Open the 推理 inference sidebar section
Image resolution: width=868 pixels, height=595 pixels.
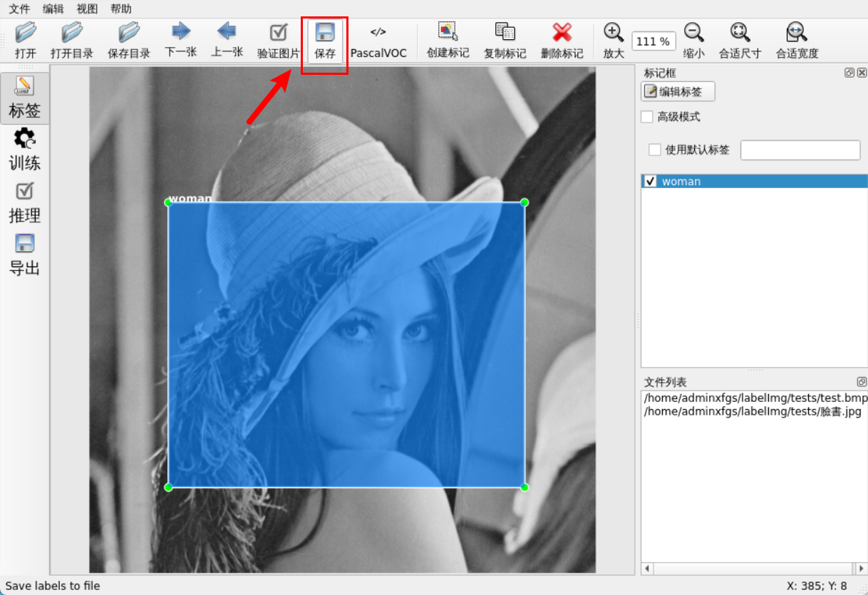(x=25, y=203)
